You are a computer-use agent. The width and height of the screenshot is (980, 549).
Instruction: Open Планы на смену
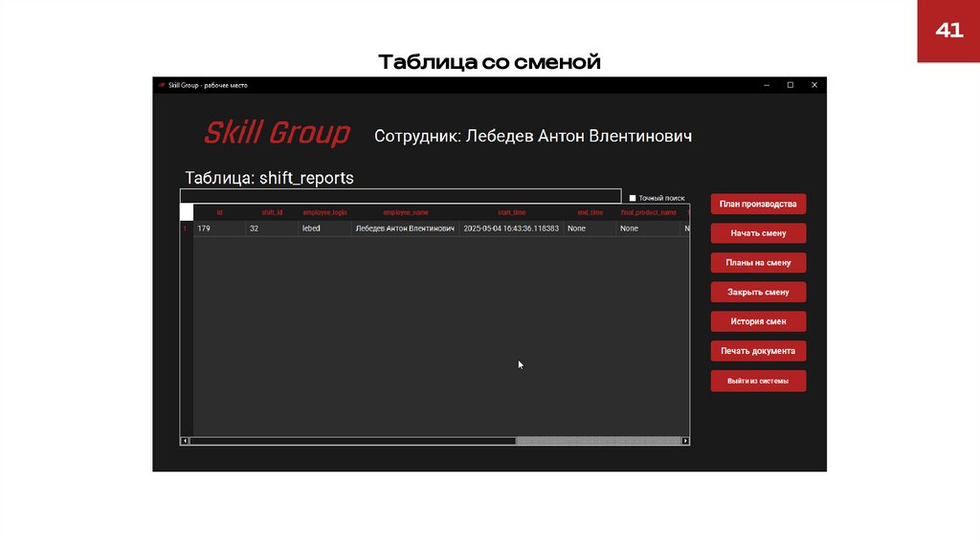point(758,262)
